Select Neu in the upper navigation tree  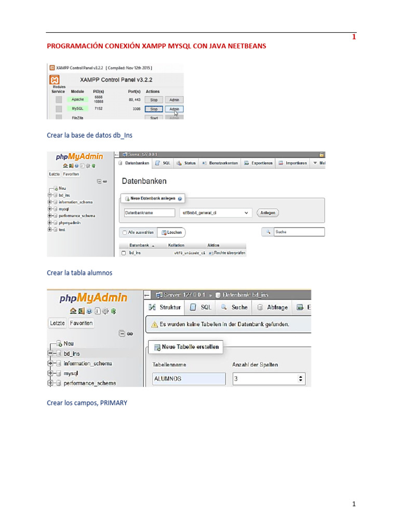pyautogui.click(x=62, y=188)
